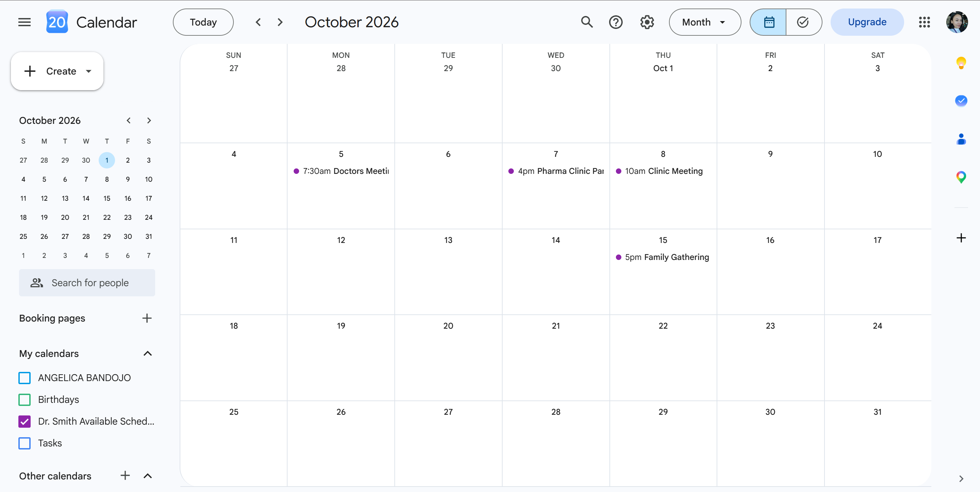Switch to the Tasks view toggle icon
This screenshot has width=980, height=492.
(x=803, y=22)
